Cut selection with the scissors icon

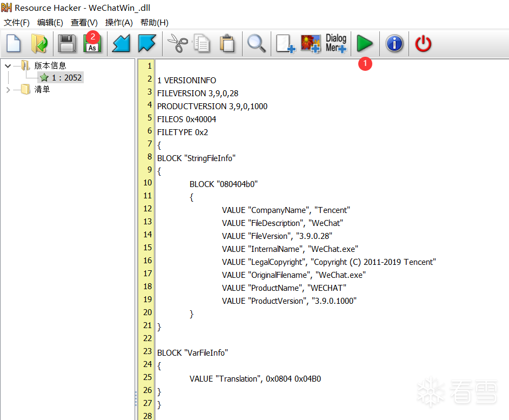177,44
